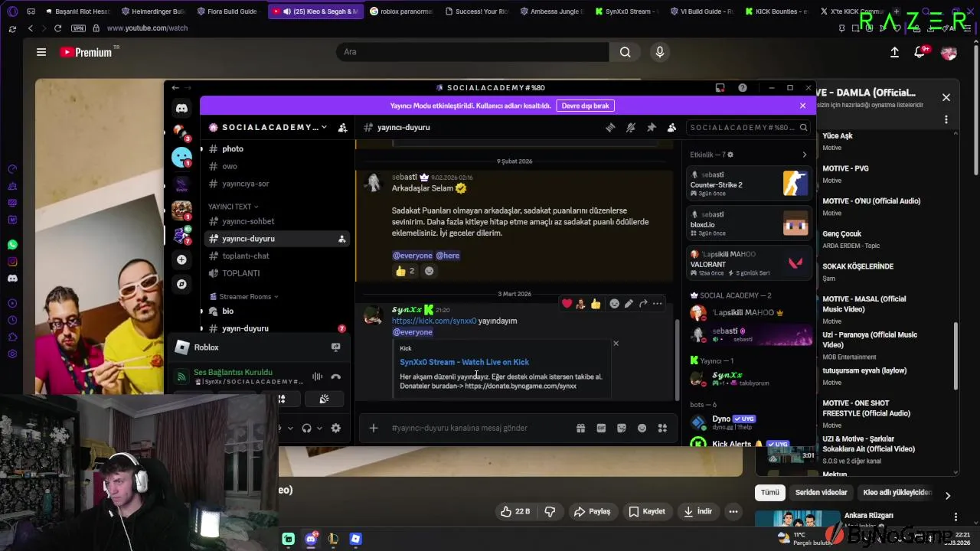This screenshot has width=980, height=551.
Task: Expand Etkinlik activity panel arrow
Action: point(804,155)
